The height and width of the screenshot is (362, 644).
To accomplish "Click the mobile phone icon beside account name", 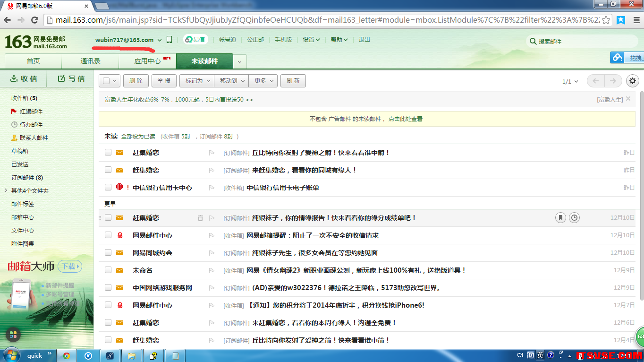I will click(169, 40).
